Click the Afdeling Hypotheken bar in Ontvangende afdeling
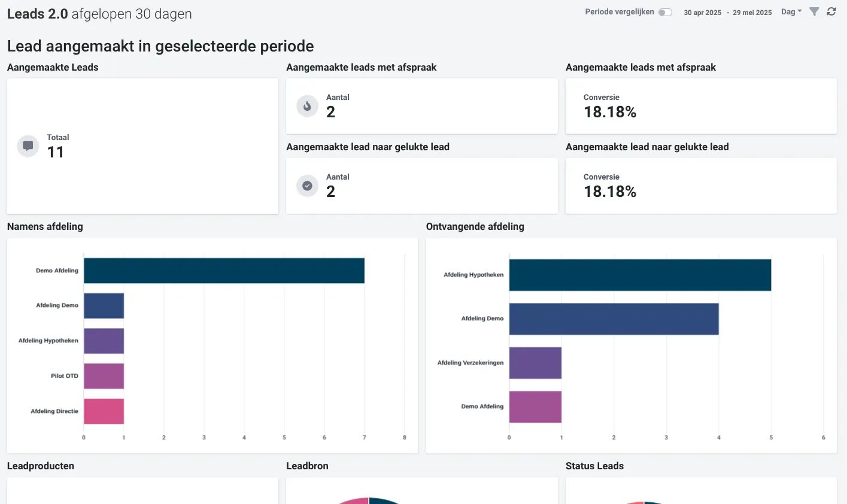 pyautogui.click(x=639, y=275)
